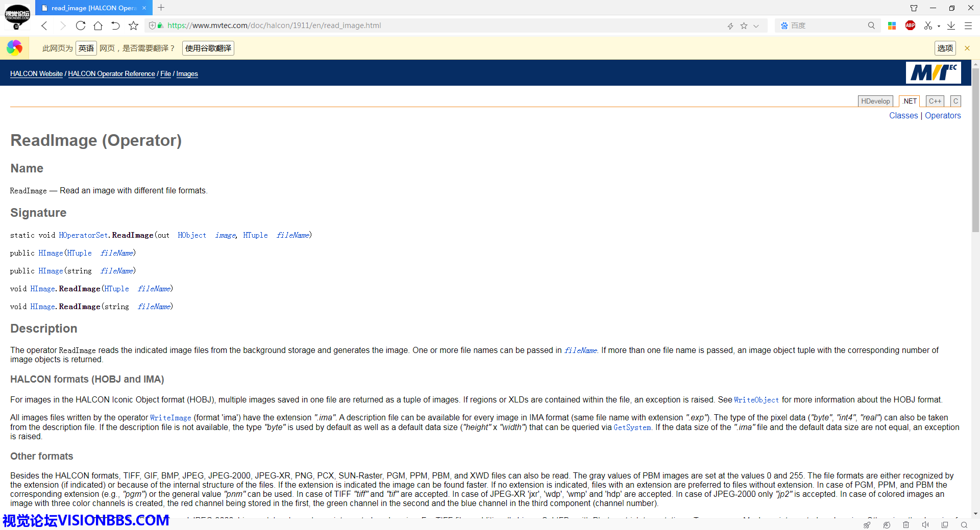Bookmark this page using address bar star

coord(744,26)
